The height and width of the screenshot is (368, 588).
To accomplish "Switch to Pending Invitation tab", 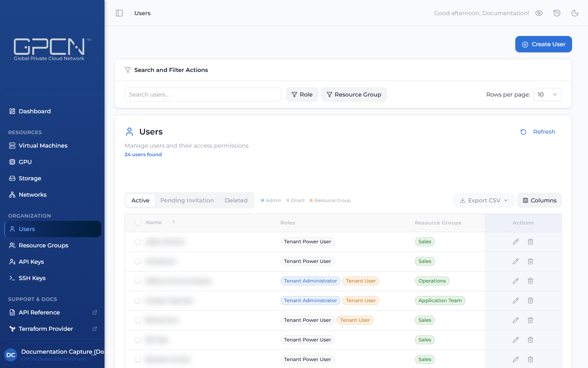I will [x=187, y=200].
